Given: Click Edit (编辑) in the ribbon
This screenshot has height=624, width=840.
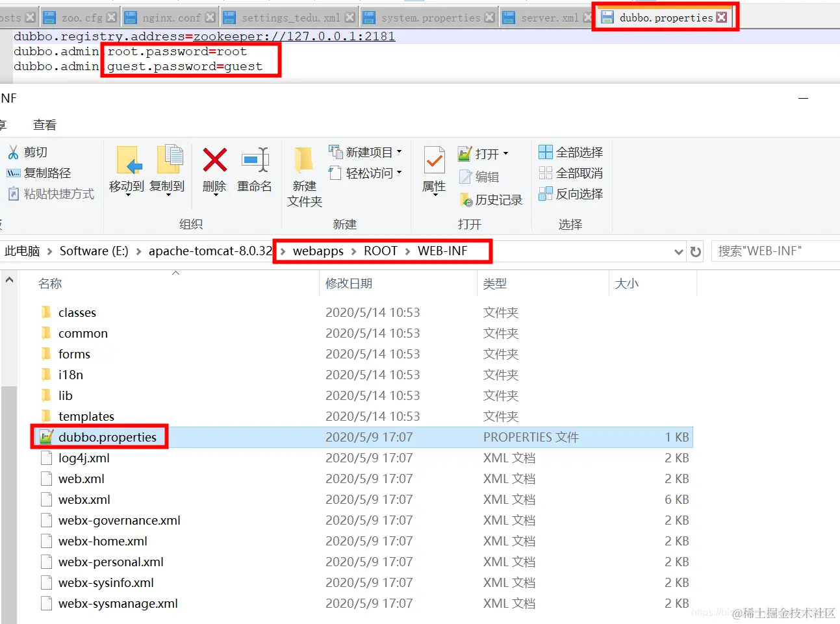Looking at the screenshot, I should coord(479,177).
